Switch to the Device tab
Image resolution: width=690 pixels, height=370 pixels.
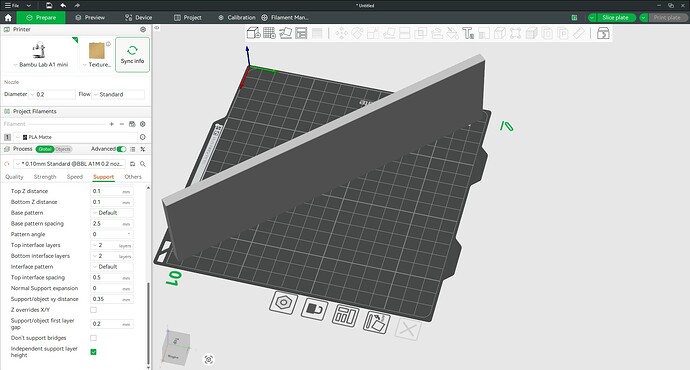(x=138, y=18)
